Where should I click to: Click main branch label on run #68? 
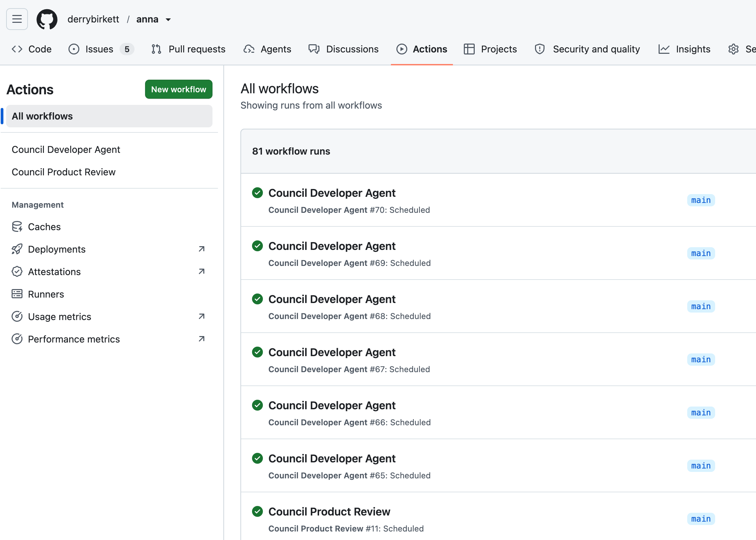pos(701,306)
